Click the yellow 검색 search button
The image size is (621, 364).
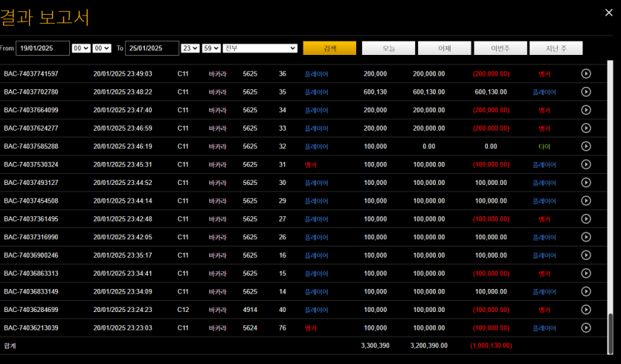(329, 48)
